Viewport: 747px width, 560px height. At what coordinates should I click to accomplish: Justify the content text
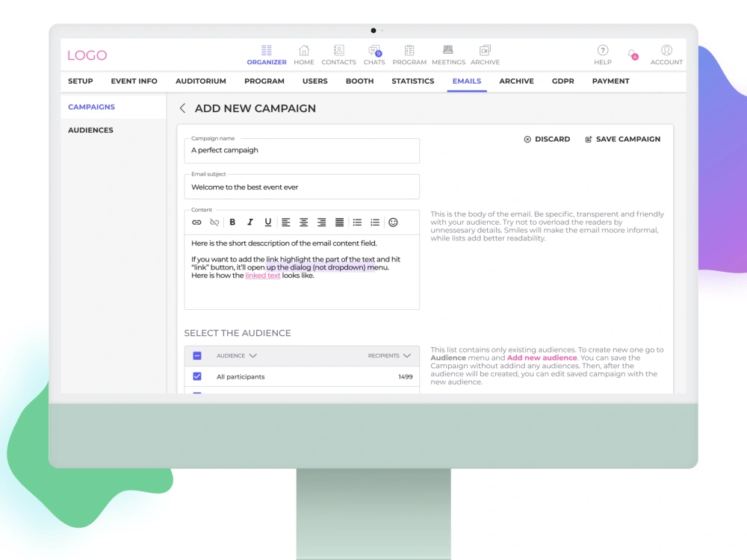[339, 223]
